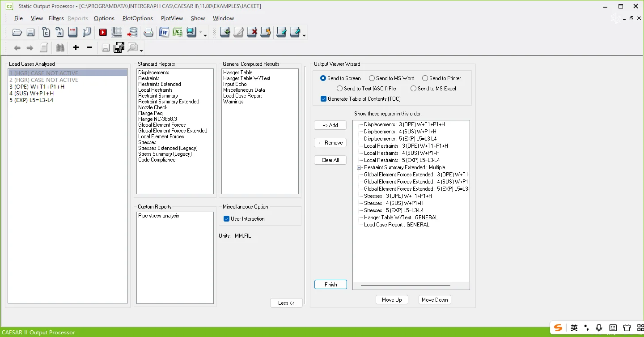Select the Send to Printer option
644x337 pixels.
tap(425, 78)
